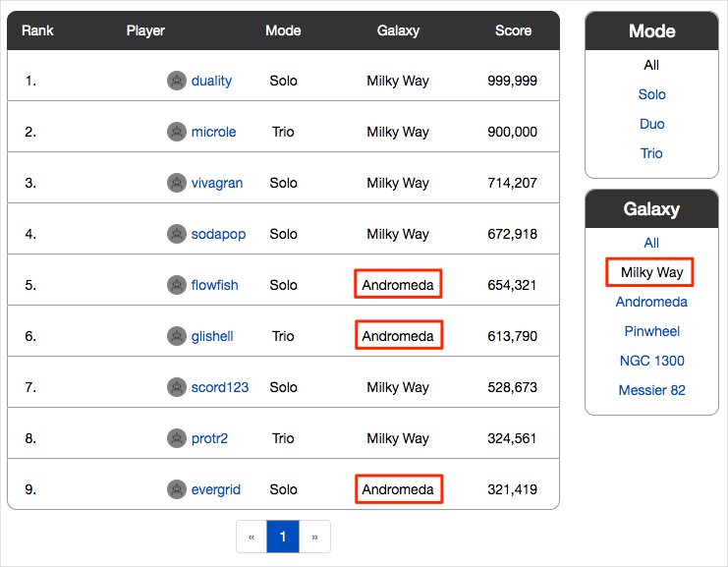
Task: Click scord123's avatar icon
Action: (x=177, y=387)
